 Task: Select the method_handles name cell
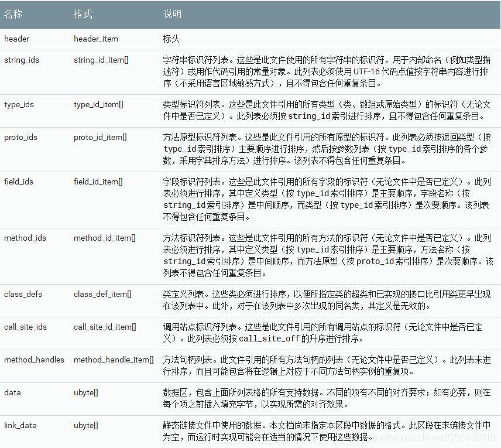tap(34, 360)
